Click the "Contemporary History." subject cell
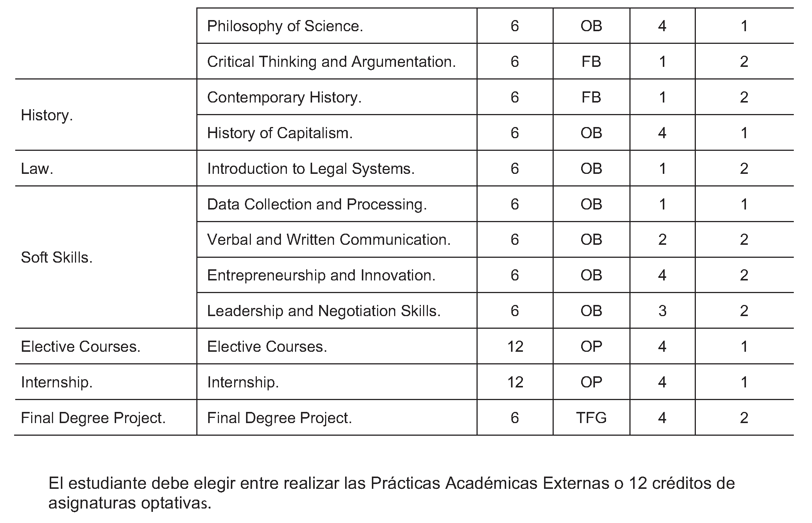 pos(284,97)
